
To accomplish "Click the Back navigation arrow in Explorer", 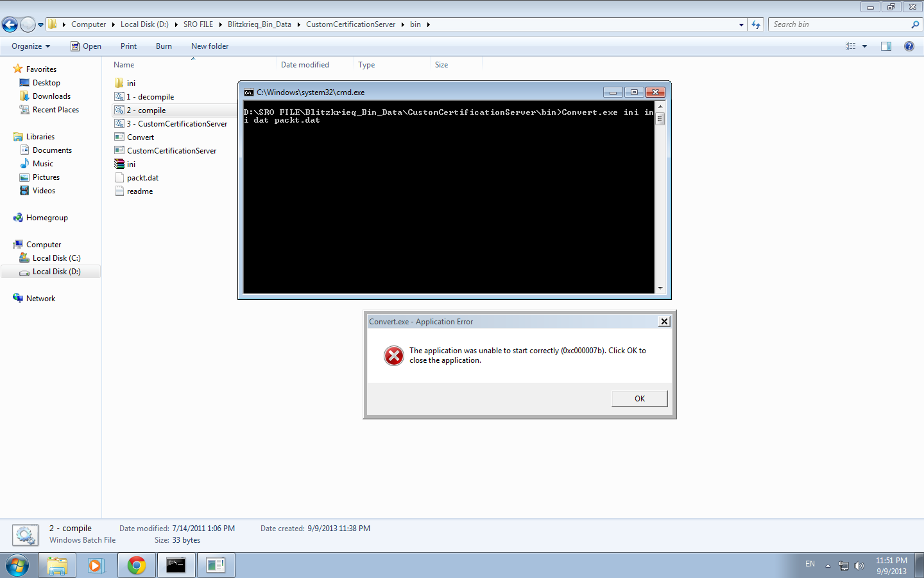I will [x=10, y=24].
